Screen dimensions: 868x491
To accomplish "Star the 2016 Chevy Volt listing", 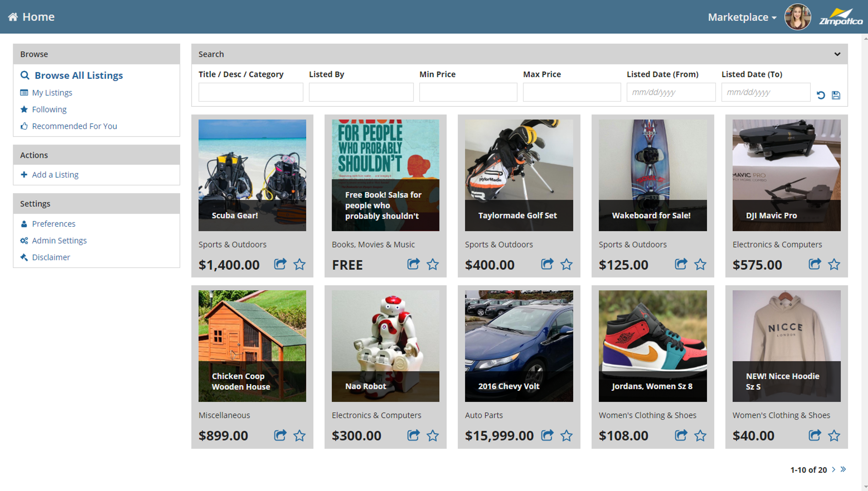I will [x=566, y=435].
